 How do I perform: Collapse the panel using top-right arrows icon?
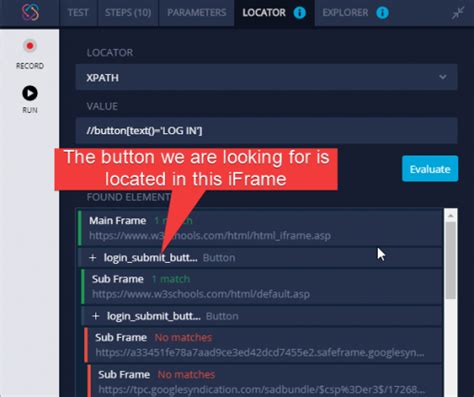click(x=458, y=13)
